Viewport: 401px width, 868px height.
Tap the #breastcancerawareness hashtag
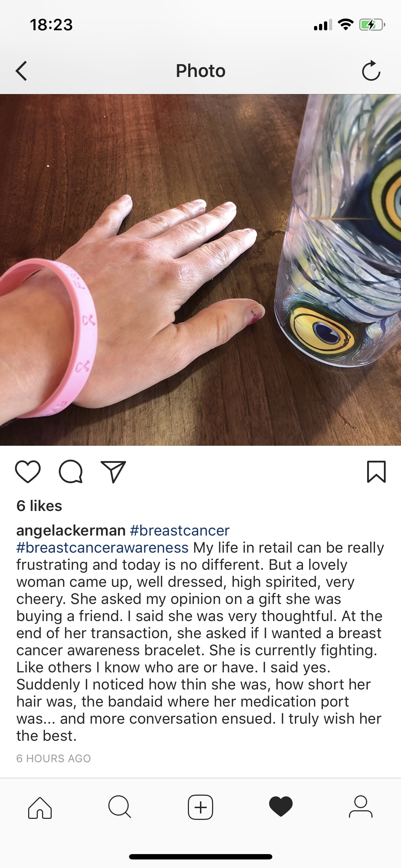pyautogui.click(x=102, y=548)
